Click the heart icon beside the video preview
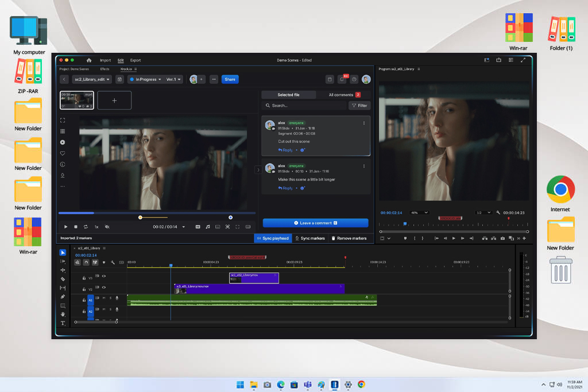 (x=63, y=153)
